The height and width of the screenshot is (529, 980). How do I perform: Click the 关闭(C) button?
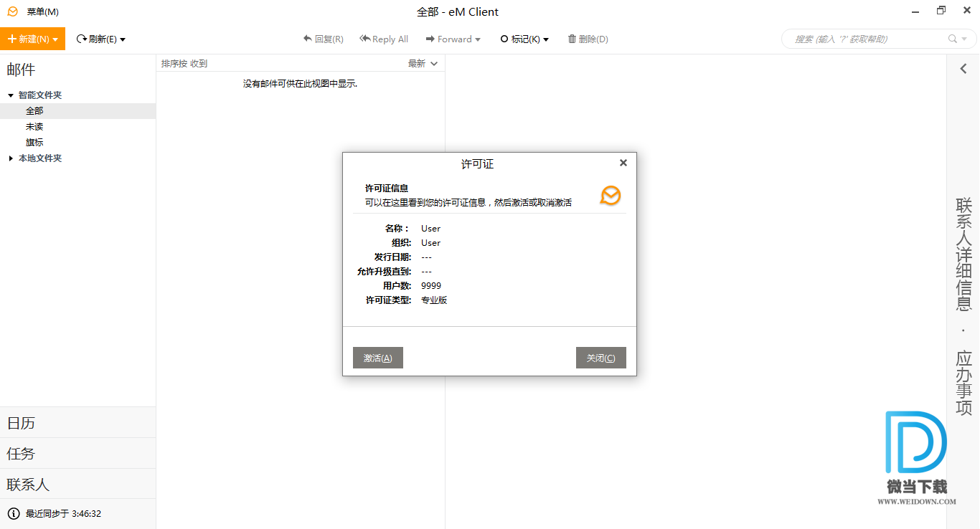(601, 358)
